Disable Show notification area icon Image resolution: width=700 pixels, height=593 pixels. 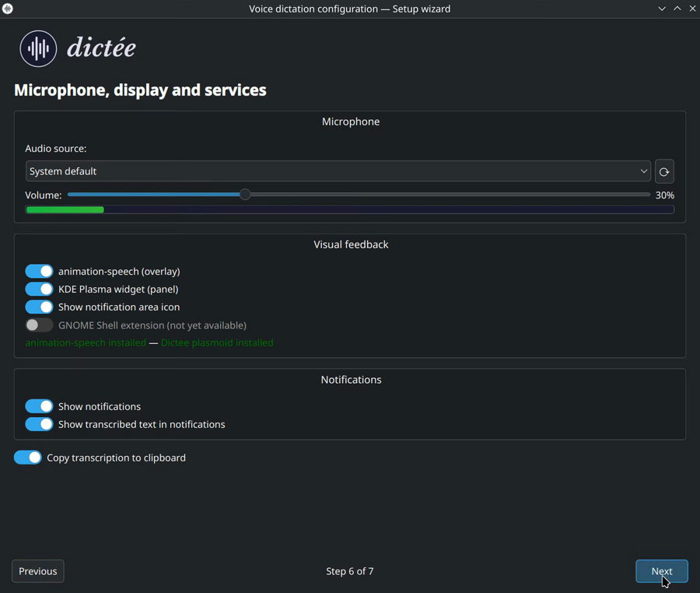click(39, 307)
